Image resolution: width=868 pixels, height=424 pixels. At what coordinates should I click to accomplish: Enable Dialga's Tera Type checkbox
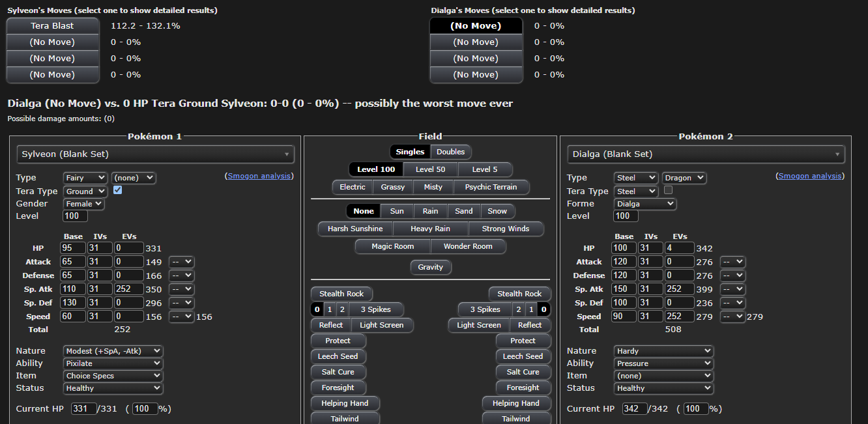point(668,190)
